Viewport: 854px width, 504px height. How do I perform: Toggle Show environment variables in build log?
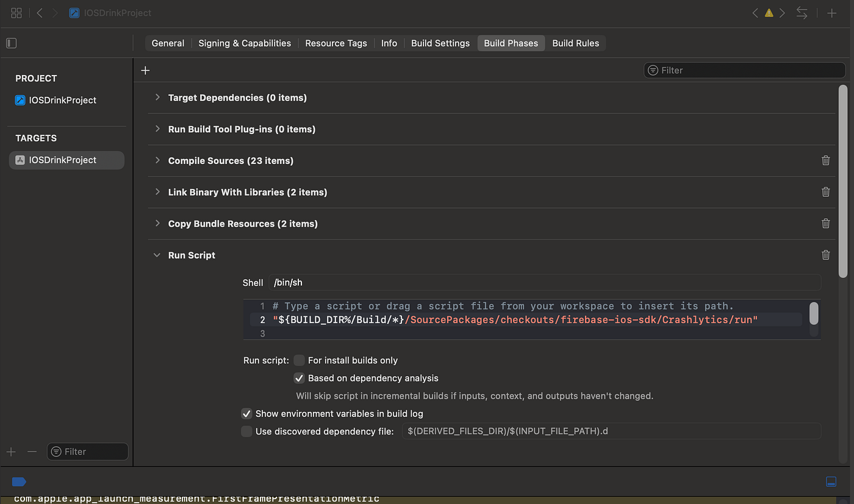pyautogui.click(x=246, y=413)
